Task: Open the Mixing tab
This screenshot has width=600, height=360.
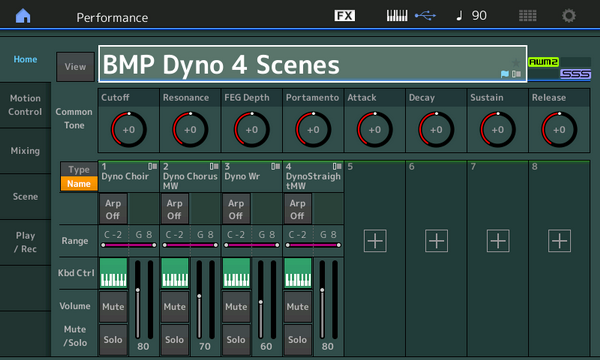Action: tap(25, 151)
